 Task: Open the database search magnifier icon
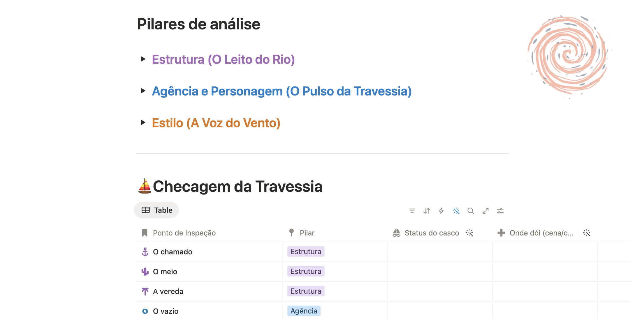[x=471, y=211]
